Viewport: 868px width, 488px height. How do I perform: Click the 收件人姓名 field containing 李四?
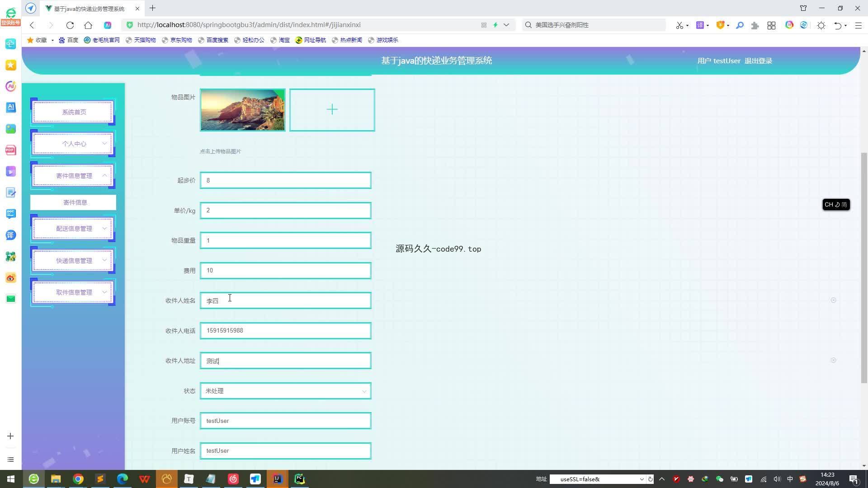pos(286,300)
